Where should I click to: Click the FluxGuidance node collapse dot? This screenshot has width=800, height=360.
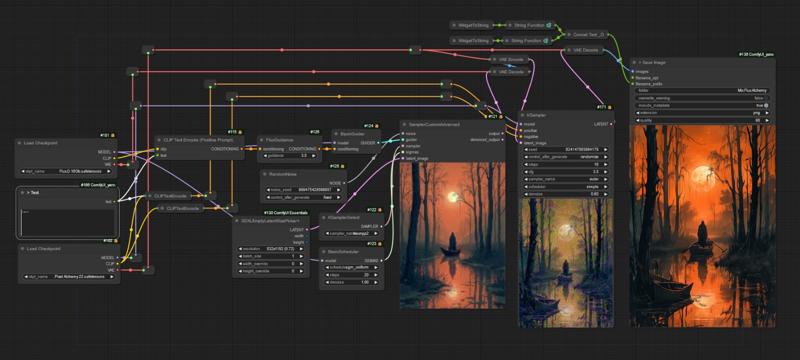pos(262,140)
